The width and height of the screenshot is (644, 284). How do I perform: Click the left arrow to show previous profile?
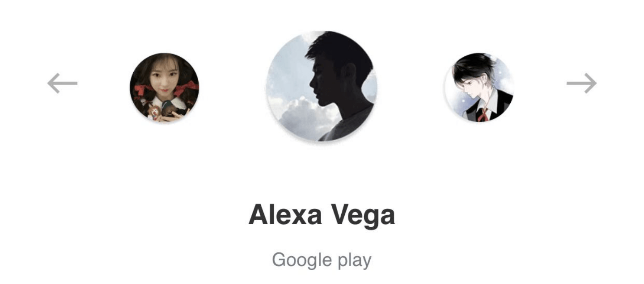[62, 83]
